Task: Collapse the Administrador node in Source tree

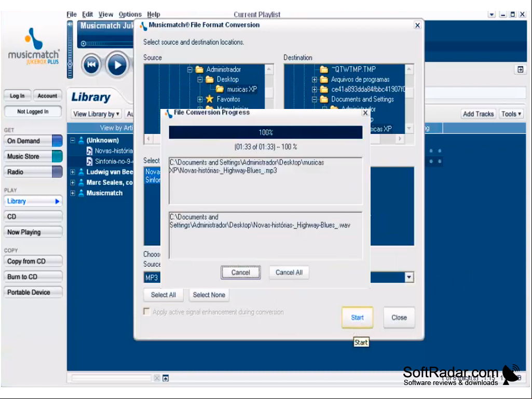Action: [189, 70]
